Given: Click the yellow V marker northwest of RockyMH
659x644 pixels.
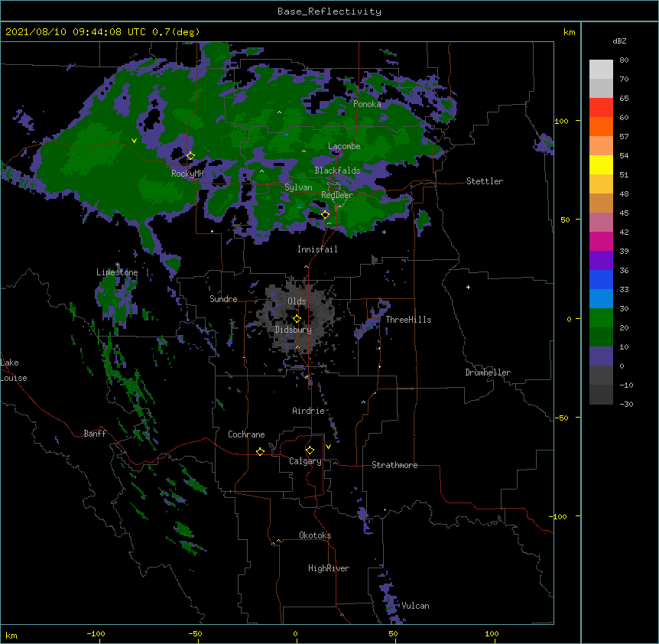Looking at the screenshot, I should click(134, 141).
